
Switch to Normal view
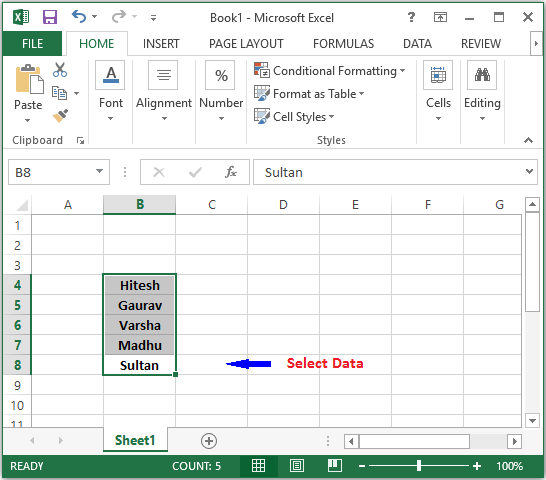tap(258, 466)
